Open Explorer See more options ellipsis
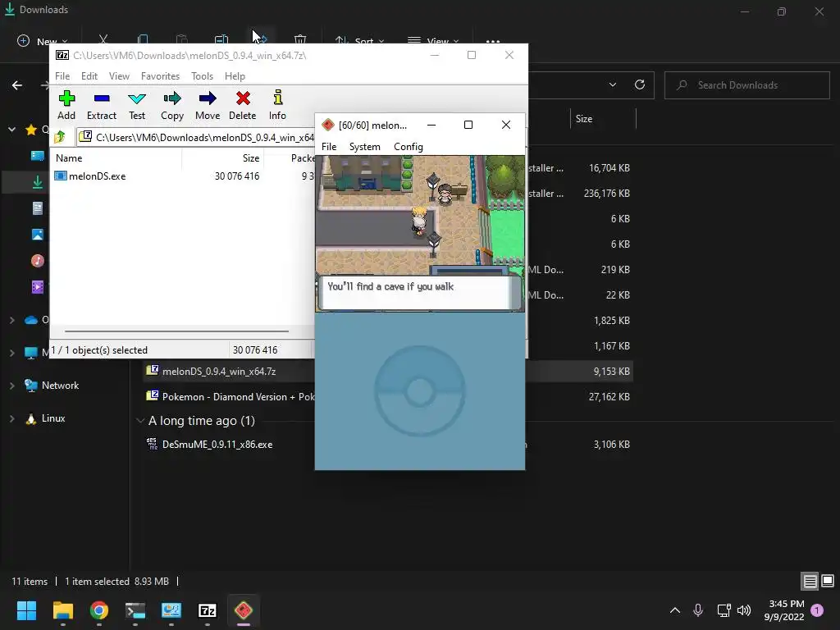The image size is (840, 630). point(493,41)
